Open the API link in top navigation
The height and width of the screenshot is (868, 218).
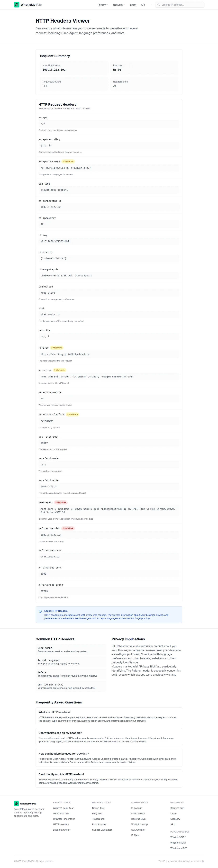[x=143, y=5]
